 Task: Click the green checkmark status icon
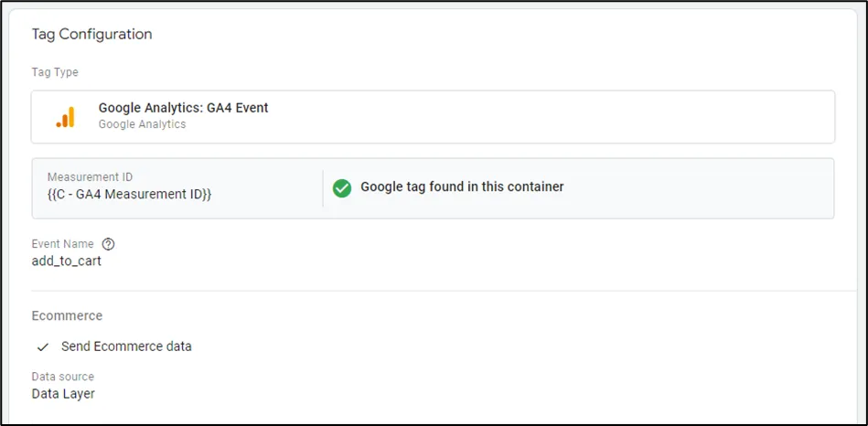342,187
